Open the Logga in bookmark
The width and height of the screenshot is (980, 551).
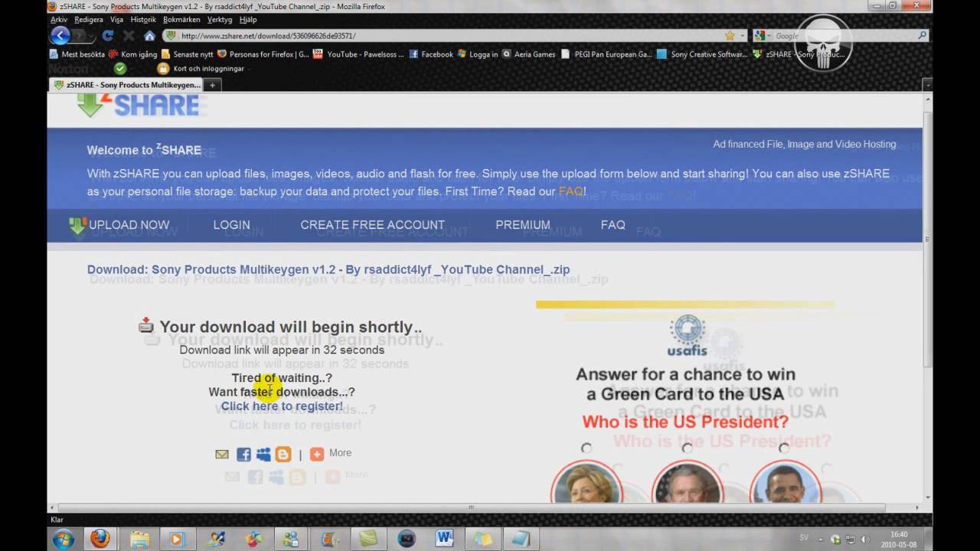[x=478, y=54]
